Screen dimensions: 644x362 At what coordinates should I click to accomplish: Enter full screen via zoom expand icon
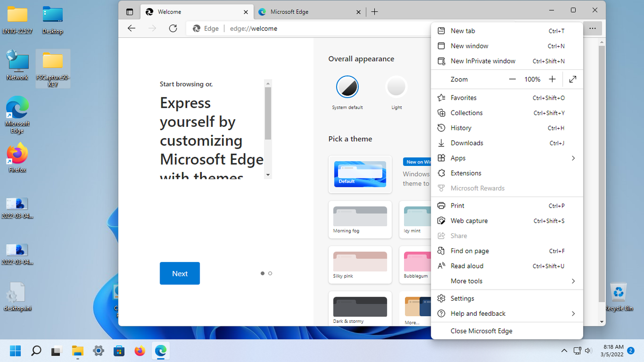[x=573, y=79]
